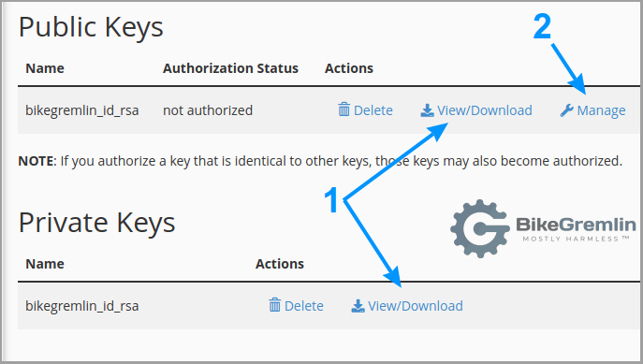Viewport: 643px width, 364px height.
Task: Click the trash icon for the public key
Action: (x=343, y=109)
